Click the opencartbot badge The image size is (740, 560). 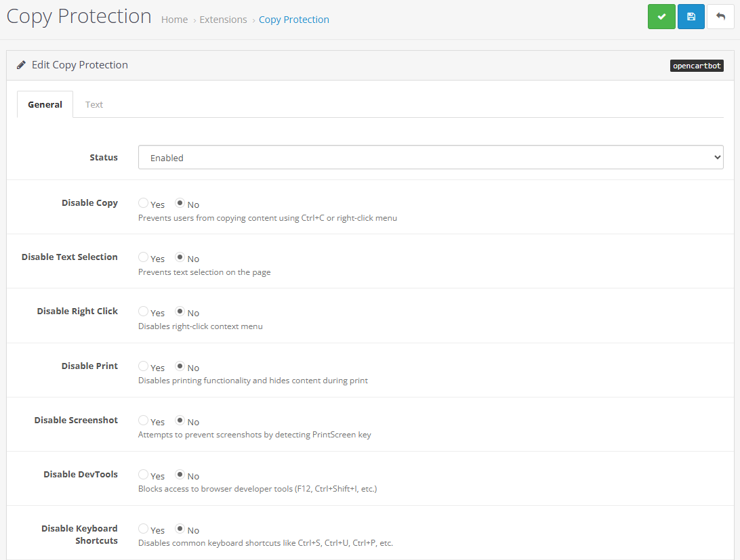coord(697,66)
